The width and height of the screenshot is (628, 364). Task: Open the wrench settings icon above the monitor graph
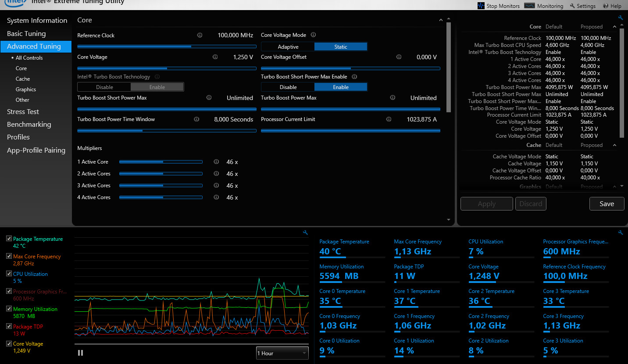pos(306,233)
